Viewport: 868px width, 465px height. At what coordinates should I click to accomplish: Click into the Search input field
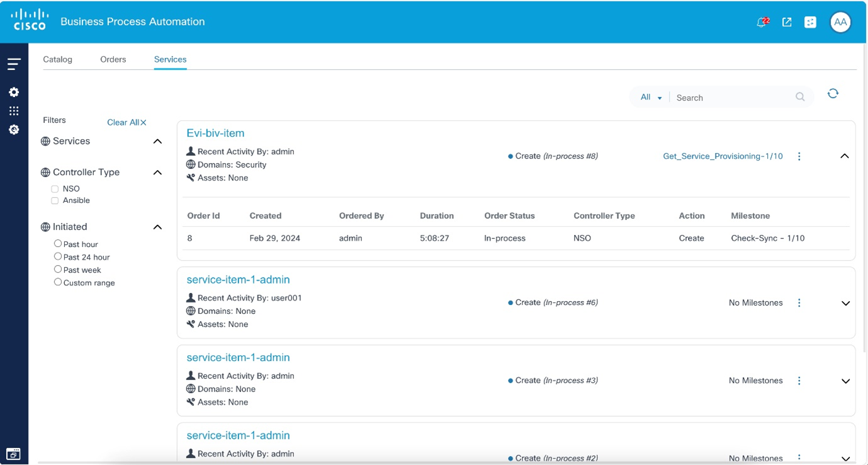coord(730,98)
